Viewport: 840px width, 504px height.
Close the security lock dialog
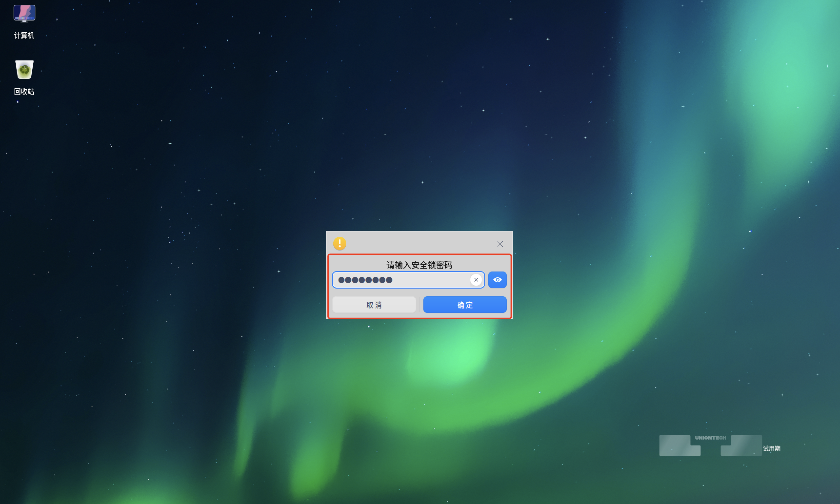click(x=500, y=244)
